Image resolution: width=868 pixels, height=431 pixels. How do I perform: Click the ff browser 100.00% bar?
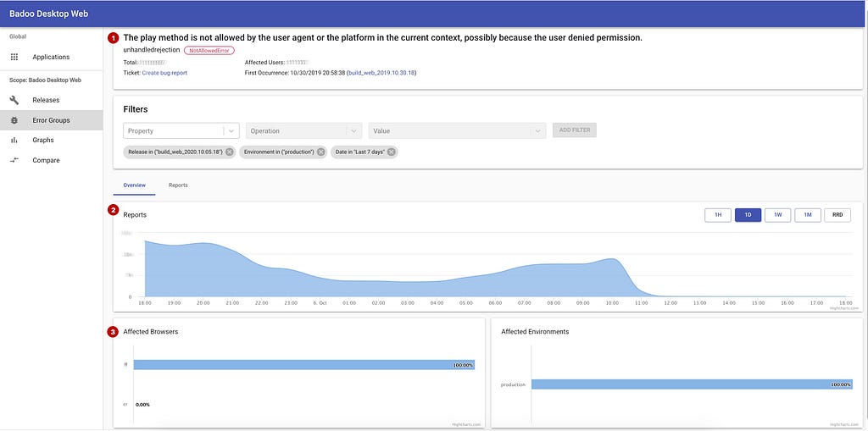click(304, 365)
